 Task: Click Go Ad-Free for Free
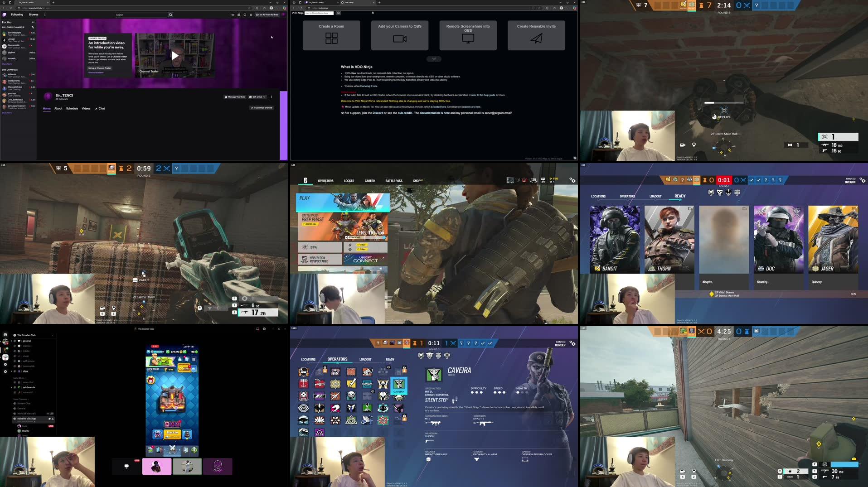pyautogui.click(x=267, y=14)
